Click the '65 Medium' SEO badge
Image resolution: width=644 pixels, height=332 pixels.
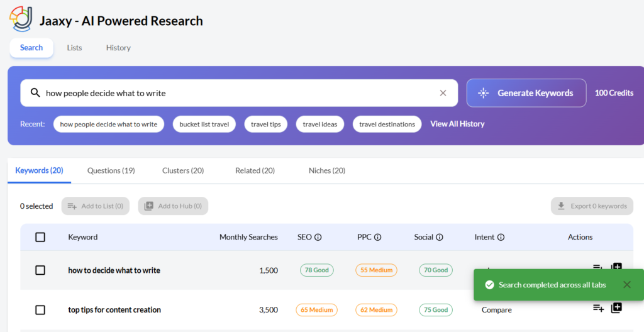coord(317,310)
